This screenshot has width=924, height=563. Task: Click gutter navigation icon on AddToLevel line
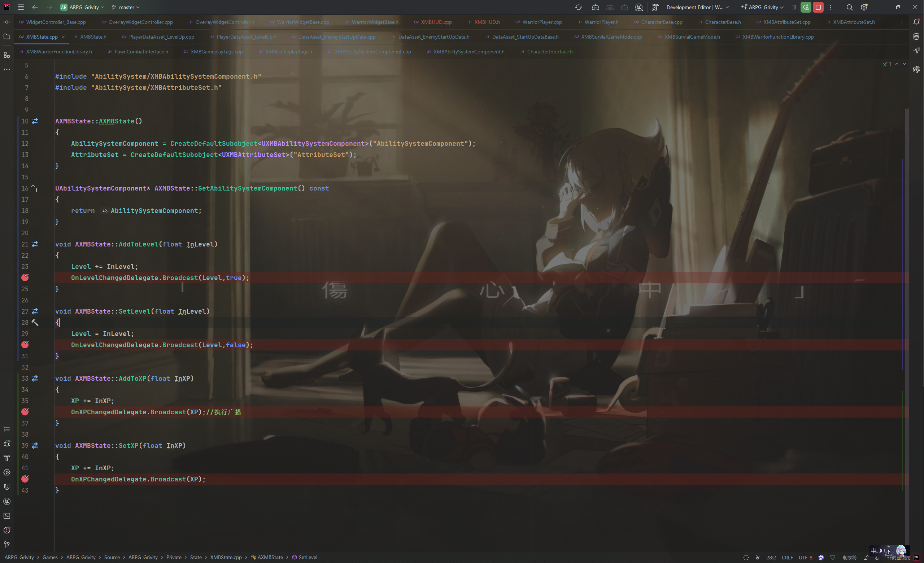[x=35, y=244]
